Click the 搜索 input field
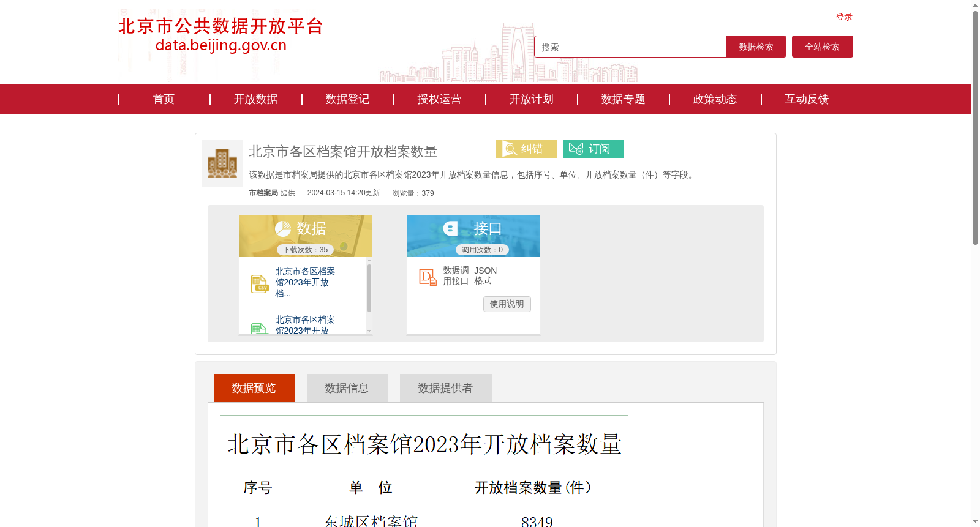The width and height of the screenshot is (980, 527). click(630, 47)
